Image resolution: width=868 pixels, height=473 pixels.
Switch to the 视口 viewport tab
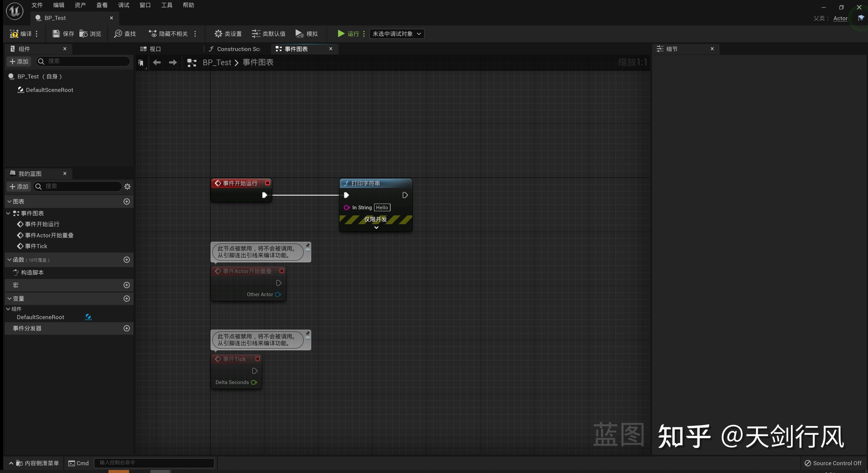click(x=151, y=49)
